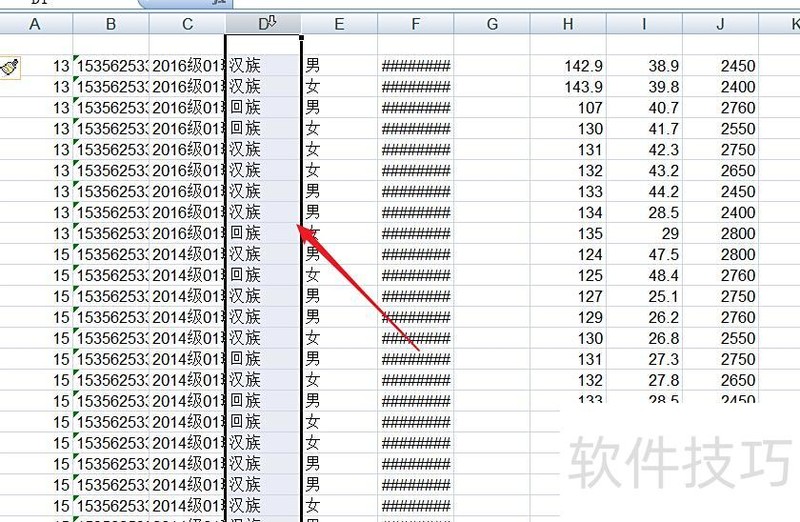Screen dimensions: 800x522
Task: Click cell with value 143.9
Action: pyautogui.click(x=568, y=87)
